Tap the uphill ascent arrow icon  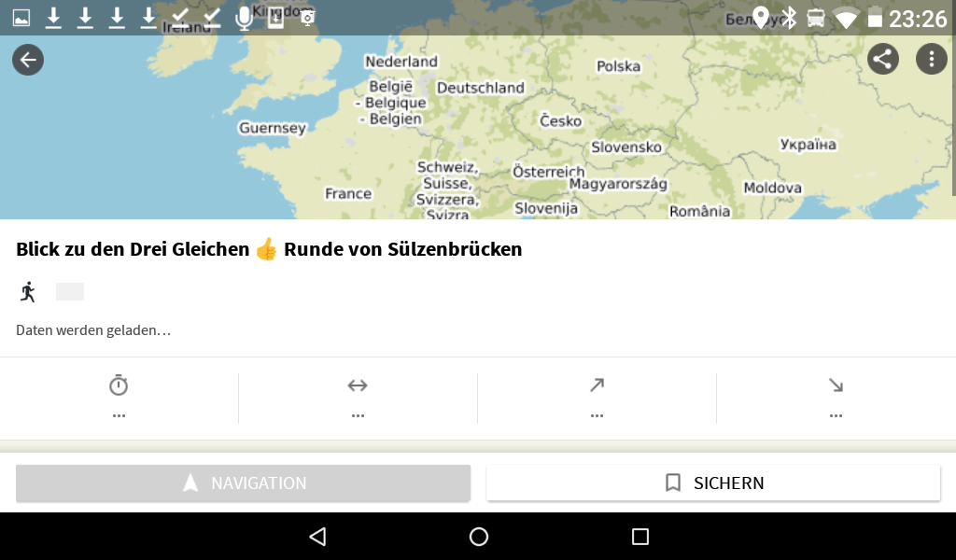597,385
